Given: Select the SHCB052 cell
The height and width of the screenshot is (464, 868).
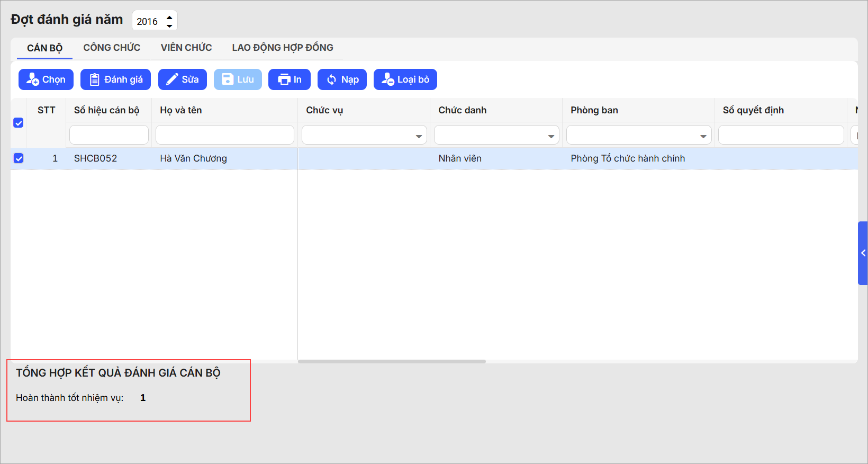Looking at the screenshot, I should [108, 158].
